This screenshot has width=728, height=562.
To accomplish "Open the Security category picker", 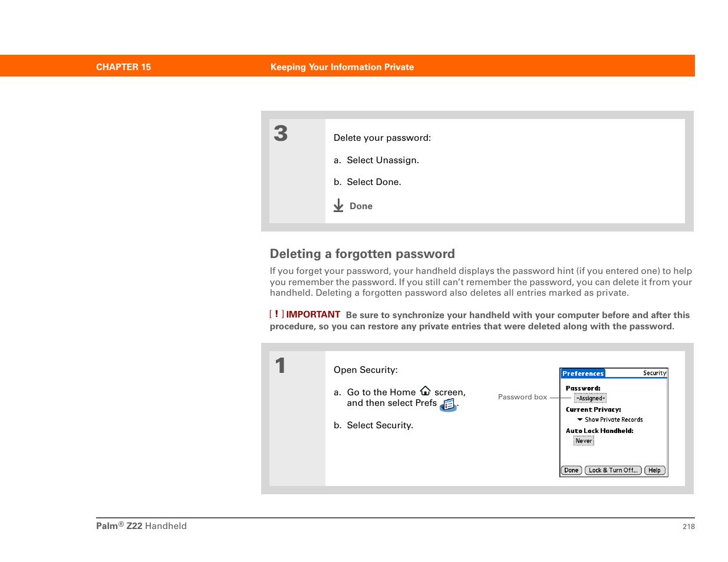I will pyautogui.click(x=654, y=373).
